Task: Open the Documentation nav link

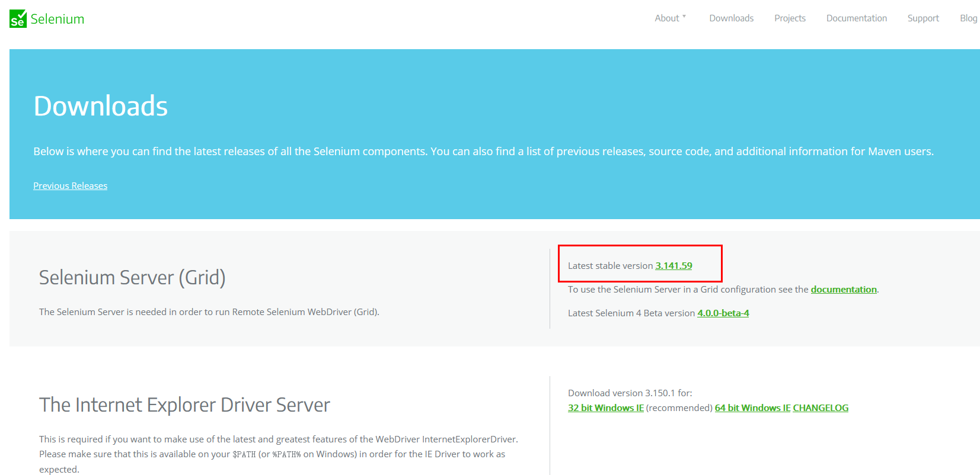Action: tap(857, 18)
